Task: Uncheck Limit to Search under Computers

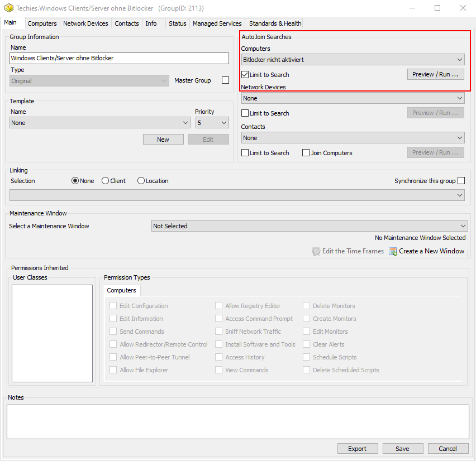Action: (245, 75)
